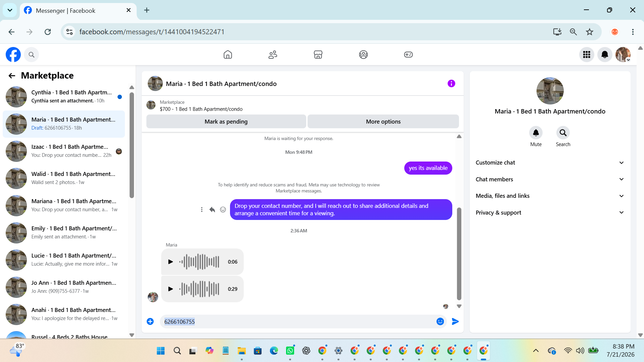The height and width of the screenshot is (362, 644).
Task: Go back from Marketplace chats list
Action: click(x=12, y=76)
